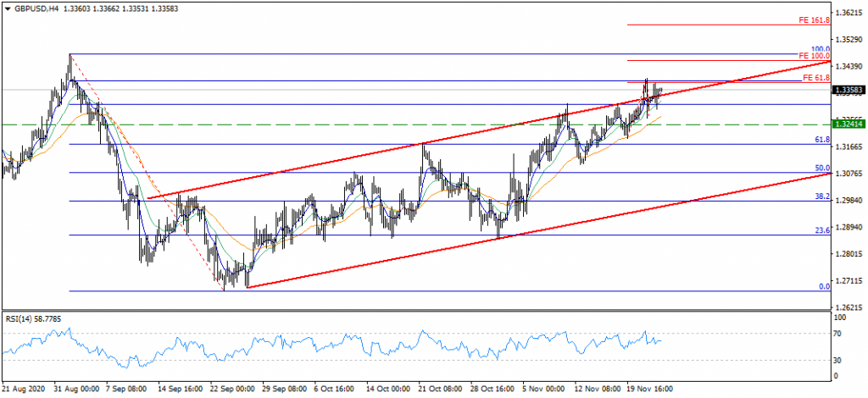Image resolution: width=868 pixels, height=398 pixels.
Task: Click the blue 50.0 Fibonacci retracement label
Action: pos(821,169)
